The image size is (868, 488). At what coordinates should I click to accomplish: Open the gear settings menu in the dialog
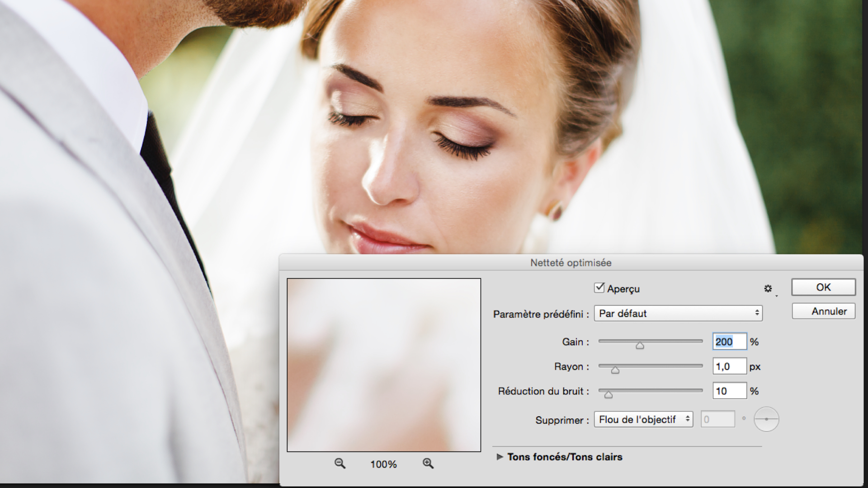point(768,288)
